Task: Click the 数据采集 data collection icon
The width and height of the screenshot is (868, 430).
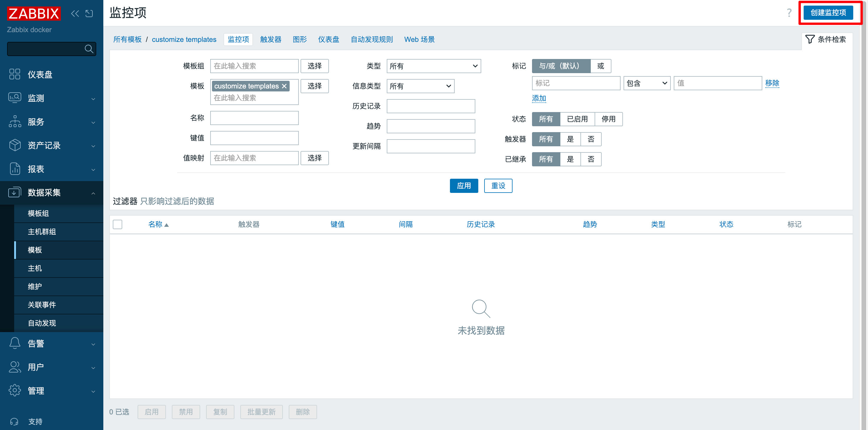Action: click(15, 192)
